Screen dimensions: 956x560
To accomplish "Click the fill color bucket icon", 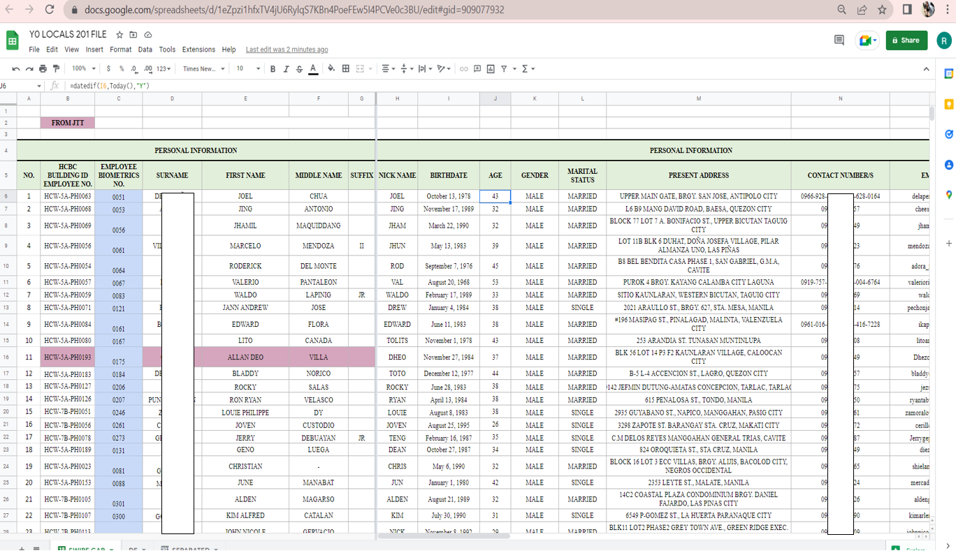I will click(331, 69).
